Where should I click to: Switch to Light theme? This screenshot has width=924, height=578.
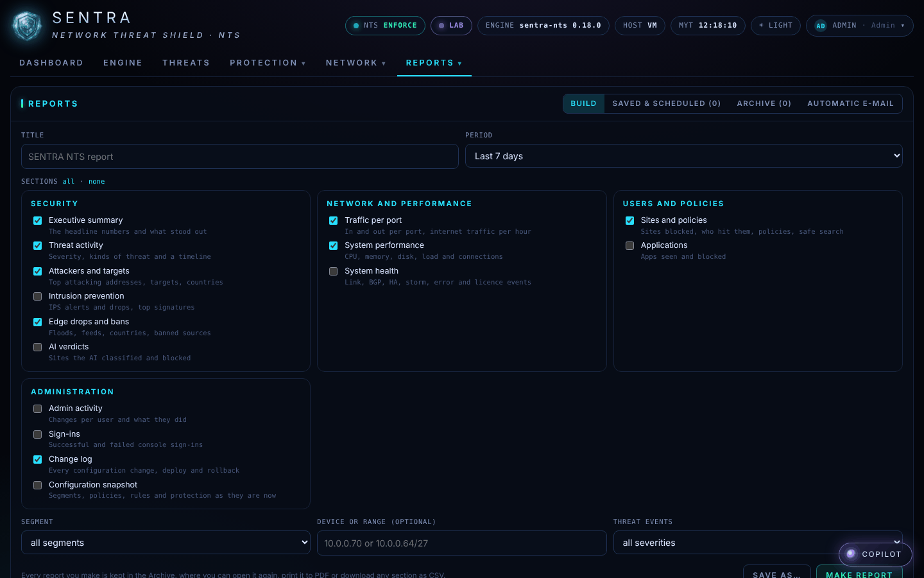pyautogui.click(x=775, y=26)
